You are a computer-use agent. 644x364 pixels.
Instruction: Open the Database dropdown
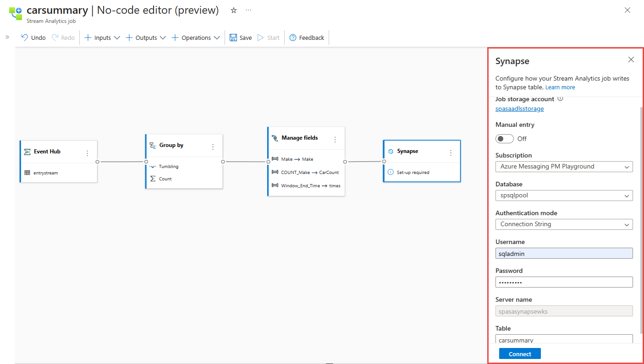click(x=564, y=196)
